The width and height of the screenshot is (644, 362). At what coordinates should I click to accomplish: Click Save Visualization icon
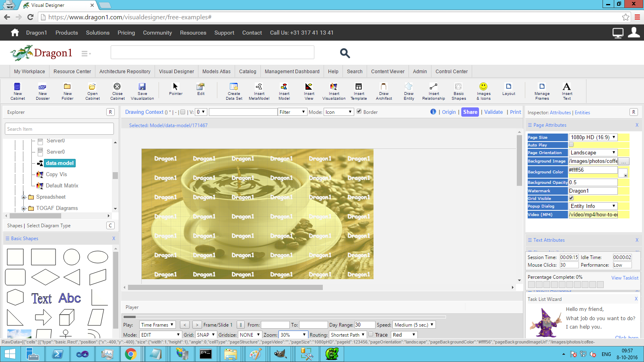[x=142, y=91]
